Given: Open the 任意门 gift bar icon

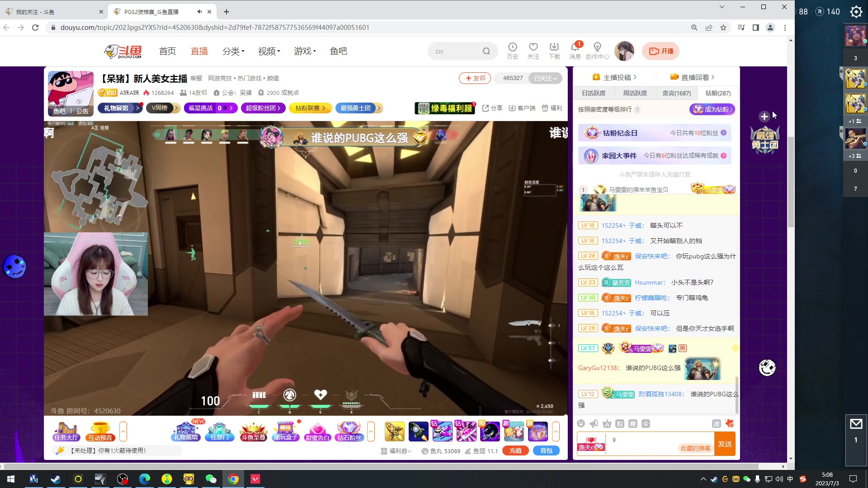Looking at the screenshot, I should 220,432.
